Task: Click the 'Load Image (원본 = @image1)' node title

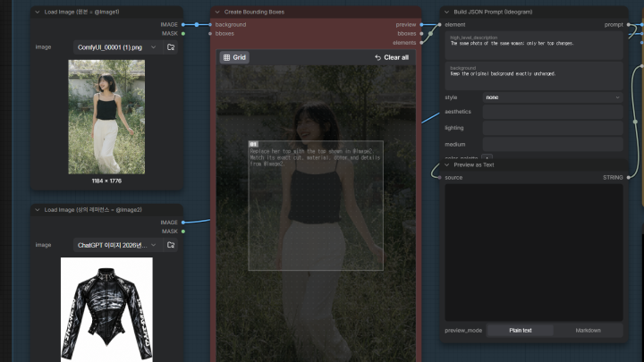Action: click(x=81, y=13)
